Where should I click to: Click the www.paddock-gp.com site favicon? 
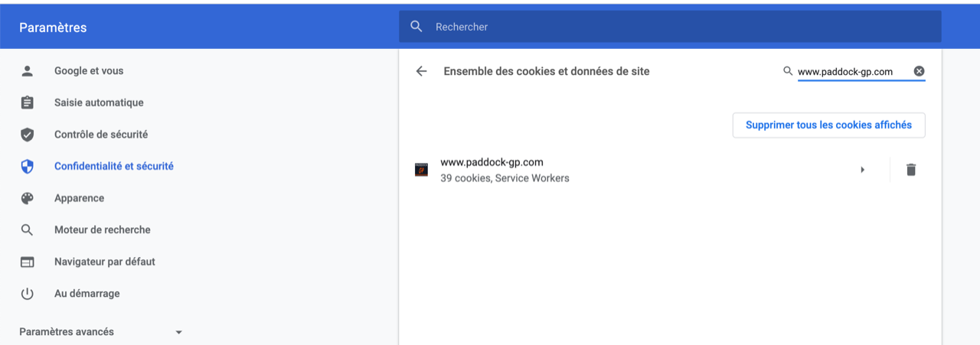click(421, 170)
